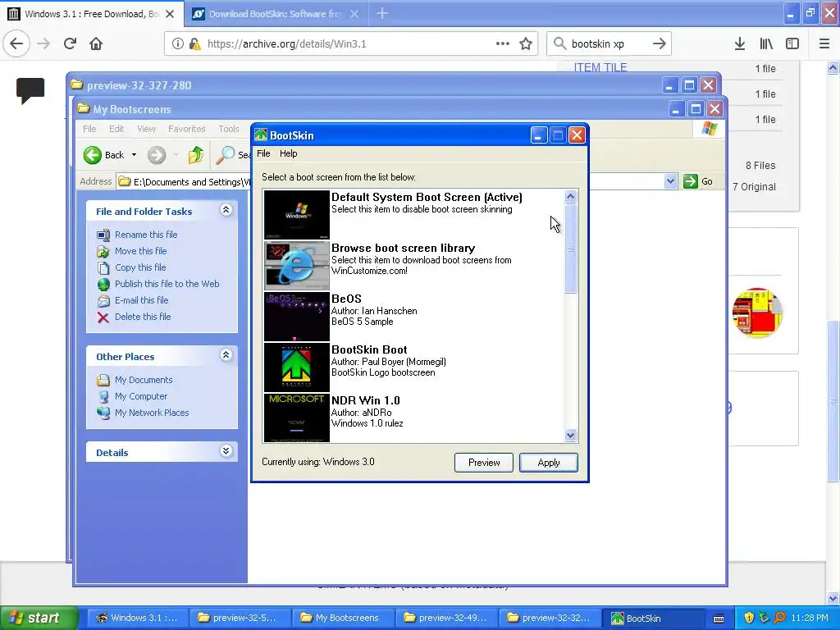Click the Firefox back arrow button

(16, 43)
